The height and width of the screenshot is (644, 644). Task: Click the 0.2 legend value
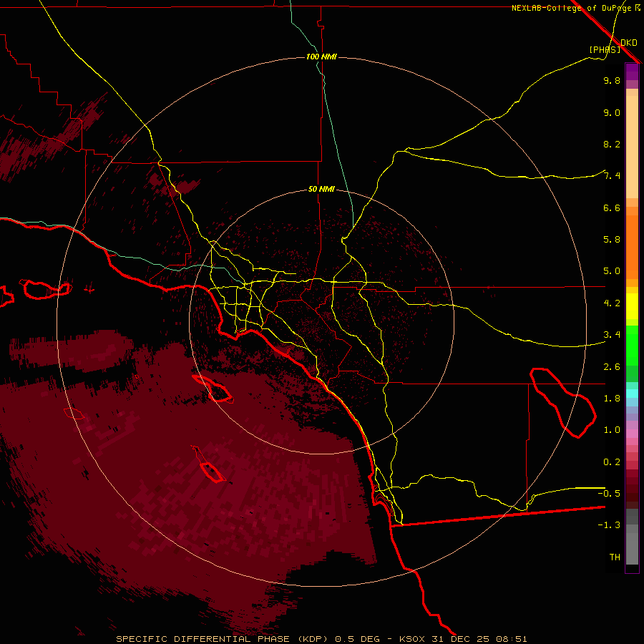point(612,462)
